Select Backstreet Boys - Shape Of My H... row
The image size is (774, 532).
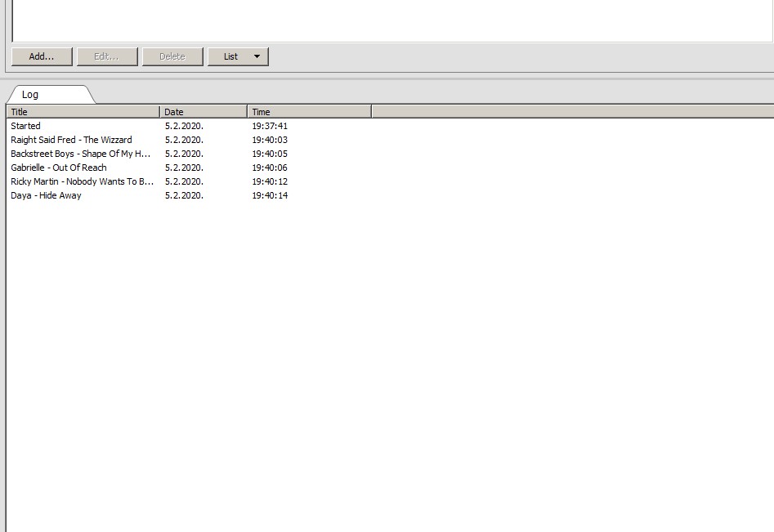pyautogui.click(x=80, y=154)
